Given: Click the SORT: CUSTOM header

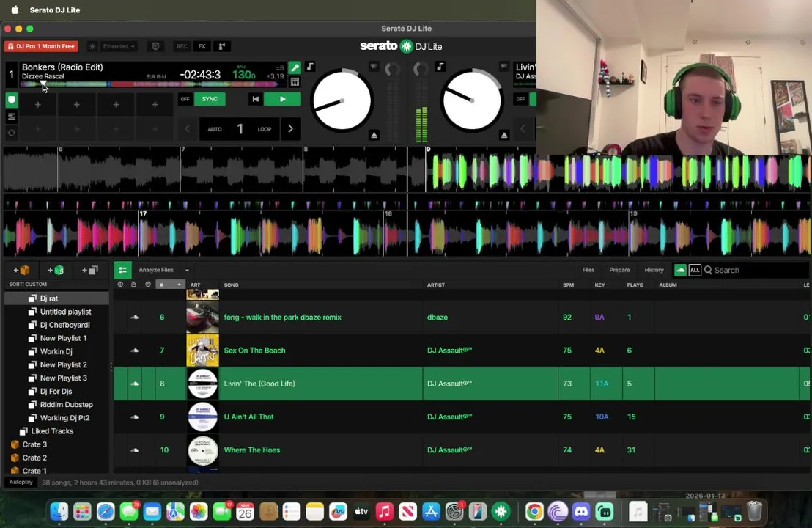Looking at the screenshot, I should [x=28, y=284].
